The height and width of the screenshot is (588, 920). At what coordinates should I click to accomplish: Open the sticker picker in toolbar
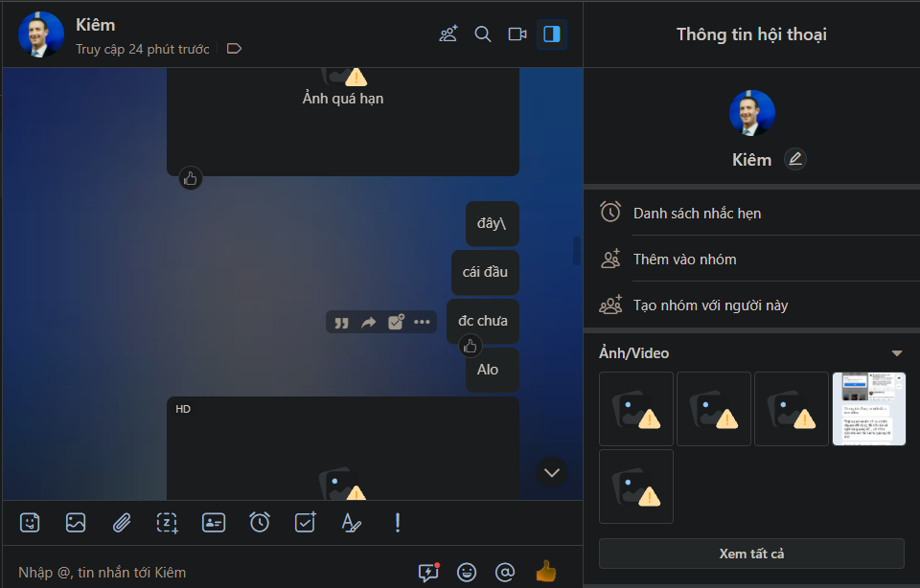point(30,523)
